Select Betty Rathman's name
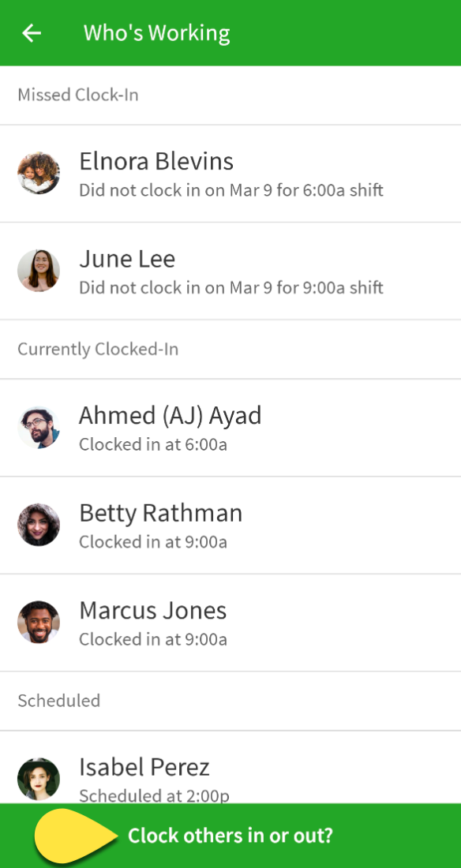The height and width of the screenshot is (868, 461). point(161,513)
